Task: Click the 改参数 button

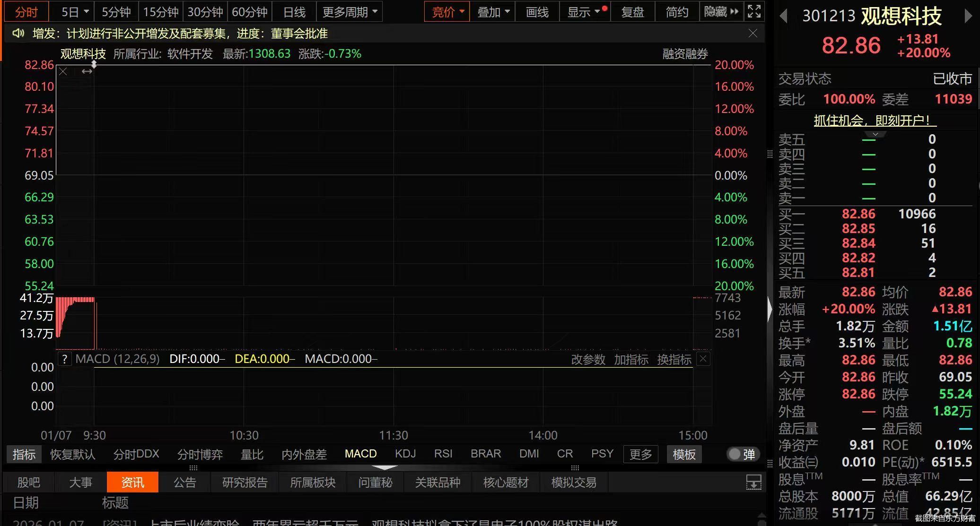Action: pyautogui.click(x=588, y=360)
